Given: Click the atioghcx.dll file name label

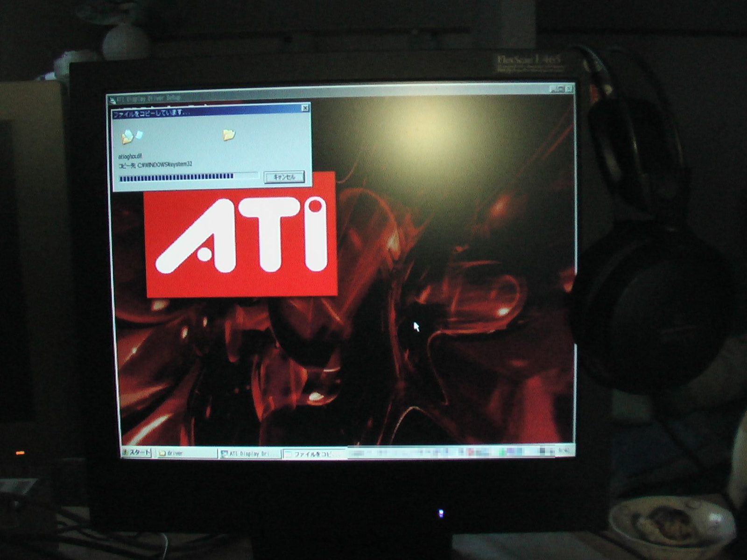Looking at the screenshot, I should coord(130,156).
